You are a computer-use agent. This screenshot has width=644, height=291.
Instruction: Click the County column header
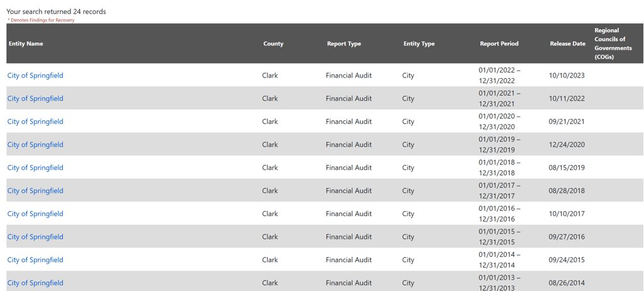point(273,43)
